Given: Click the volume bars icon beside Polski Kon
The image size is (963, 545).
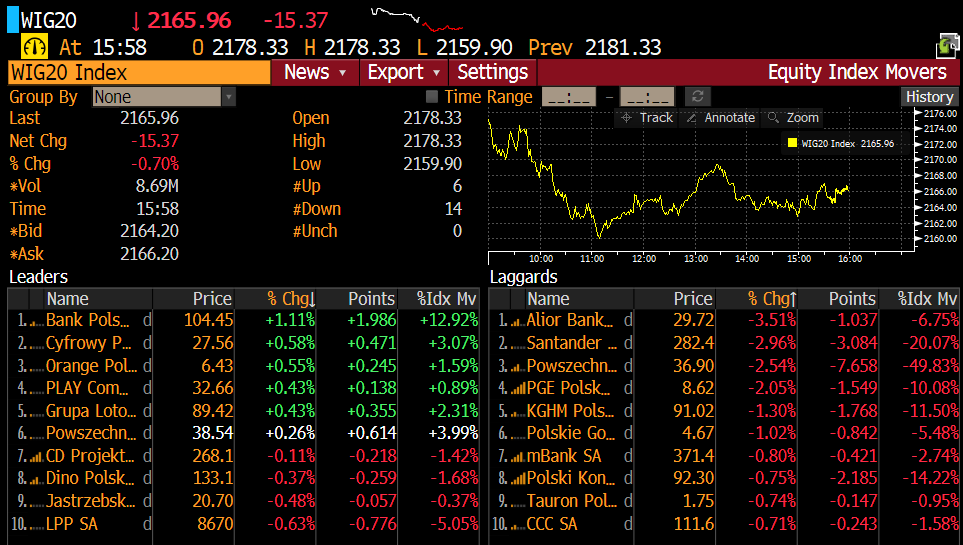Looking at the screenshot, I should [518, 479].
